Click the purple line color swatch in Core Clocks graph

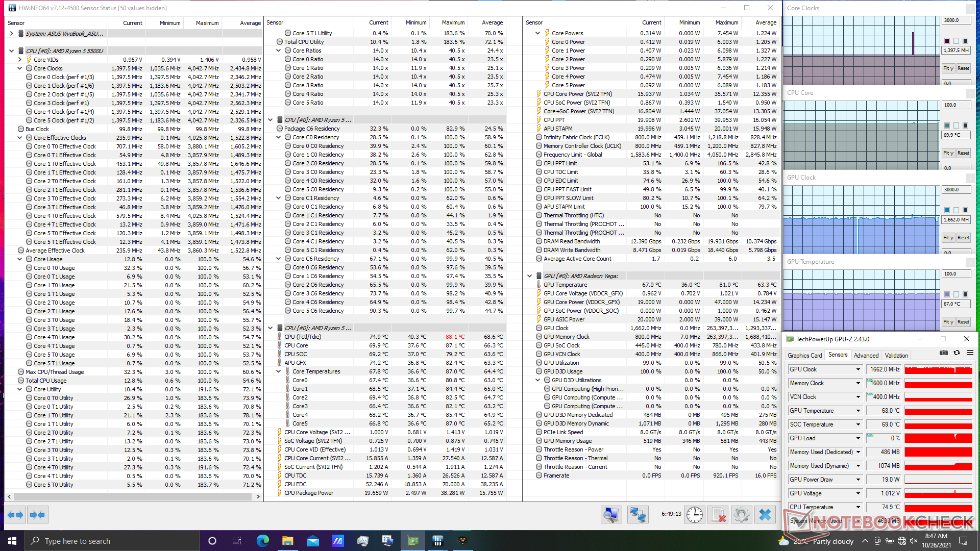point(947,41)
